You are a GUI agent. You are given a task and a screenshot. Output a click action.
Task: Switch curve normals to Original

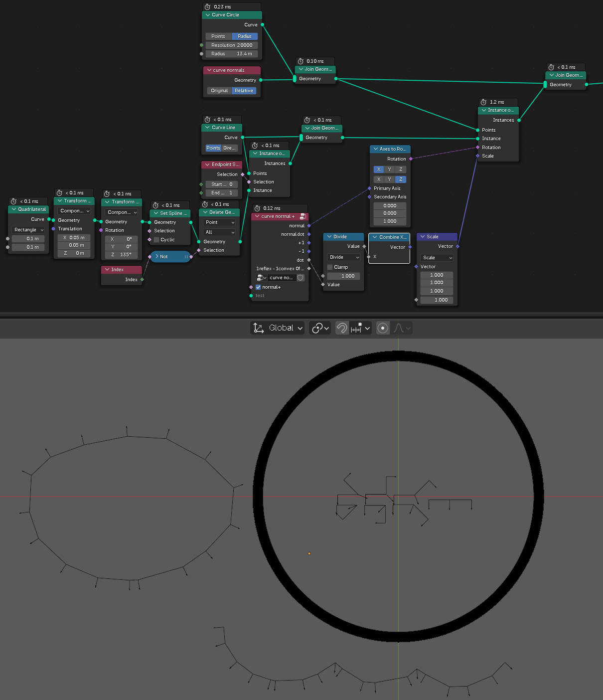tap(219, 91)
